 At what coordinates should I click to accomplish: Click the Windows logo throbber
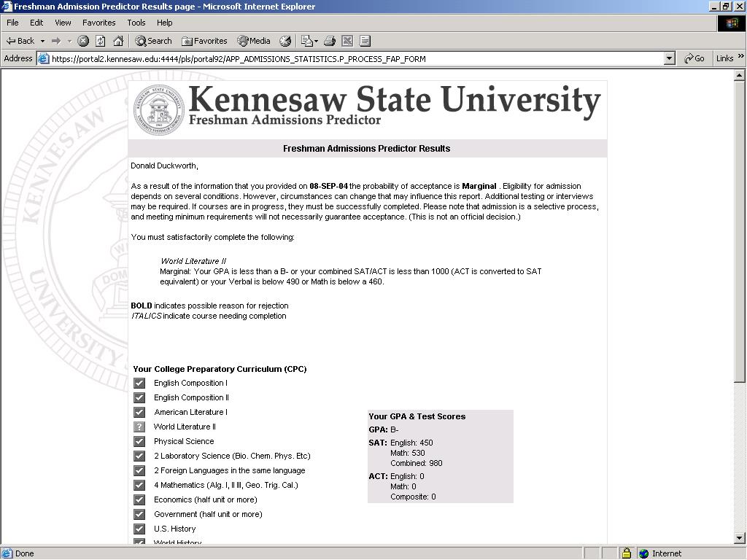[732, 23]
